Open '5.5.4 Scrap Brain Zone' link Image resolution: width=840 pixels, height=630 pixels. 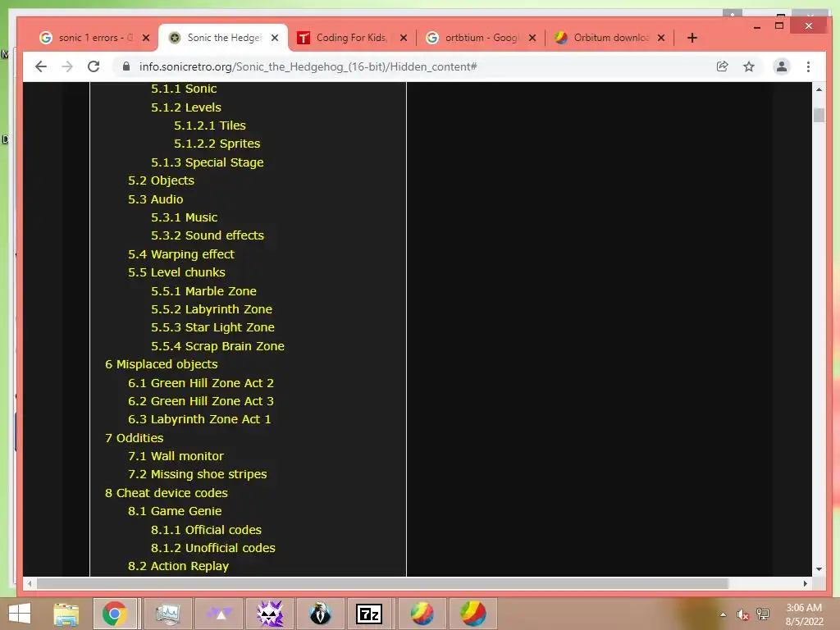pos(217,347)
